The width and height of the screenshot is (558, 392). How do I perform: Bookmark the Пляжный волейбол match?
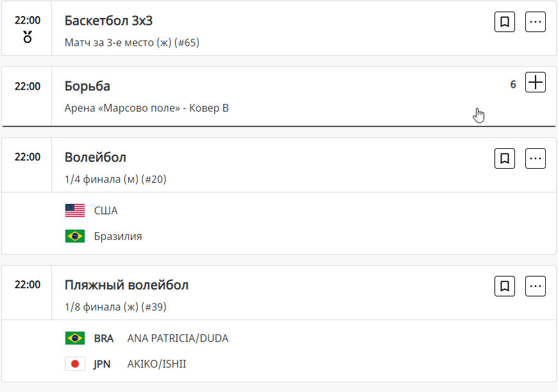click(505, 285)
